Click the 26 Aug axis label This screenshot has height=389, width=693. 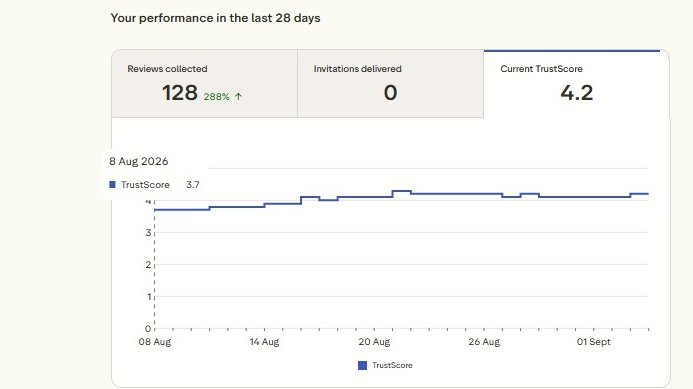(484, 342)
